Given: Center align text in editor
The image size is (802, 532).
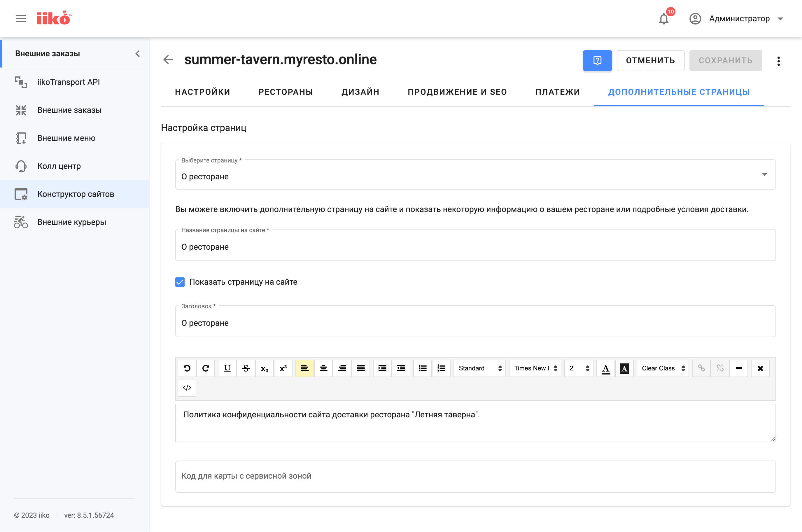Looking at the screenshot, I should [x=323, y=368].
